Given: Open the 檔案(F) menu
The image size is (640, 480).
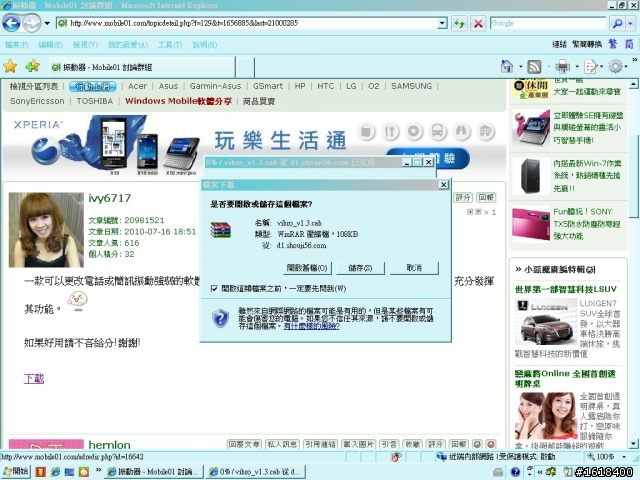Looking at the screenshot, I should tap(17, 44).
